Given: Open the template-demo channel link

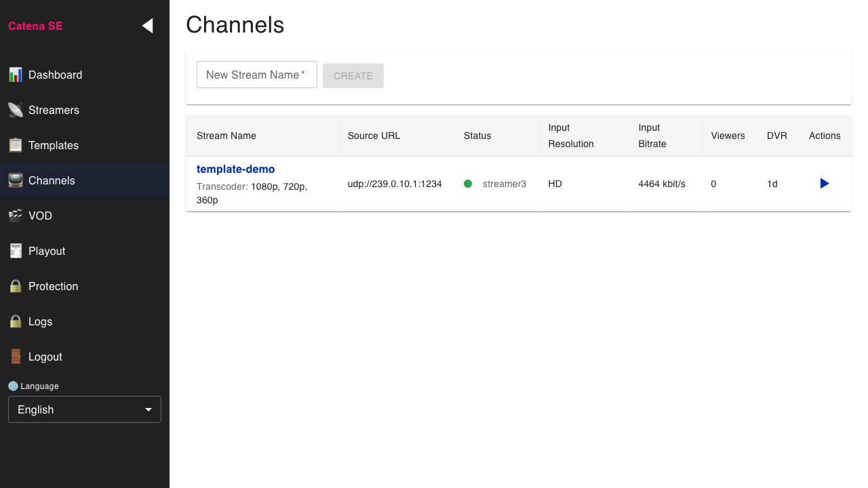Looking at the screenshot, I should [235, 169].
